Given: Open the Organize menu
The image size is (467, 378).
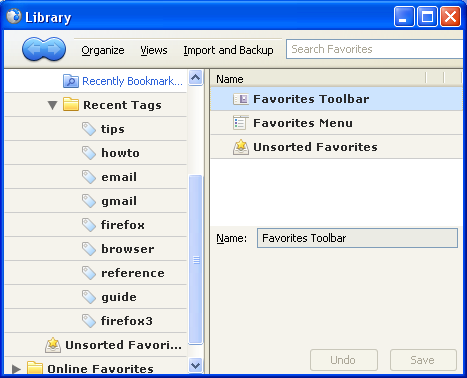Looking at the screenshot, I should pyautogui.click(x=103, y=50).
